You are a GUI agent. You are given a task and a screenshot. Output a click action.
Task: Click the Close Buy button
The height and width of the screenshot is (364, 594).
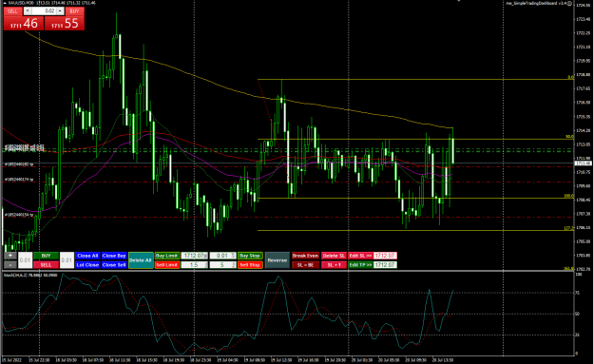[x=114, y=256]
